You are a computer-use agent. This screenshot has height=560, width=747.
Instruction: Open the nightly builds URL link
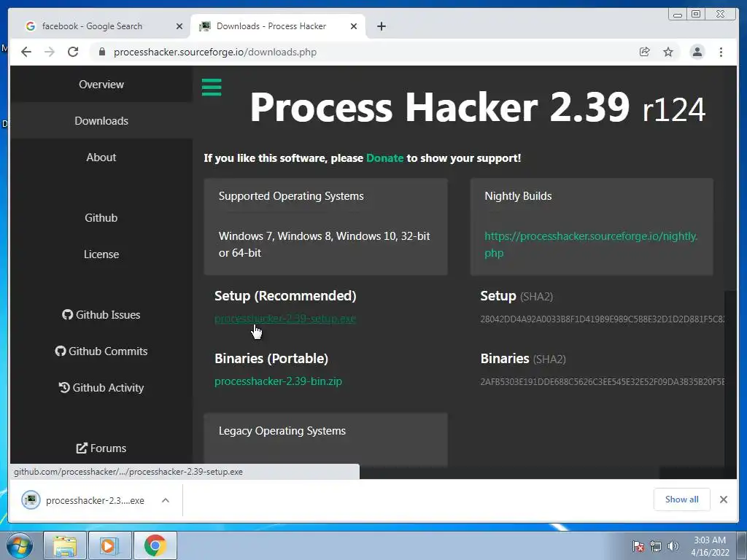(591, 244)
